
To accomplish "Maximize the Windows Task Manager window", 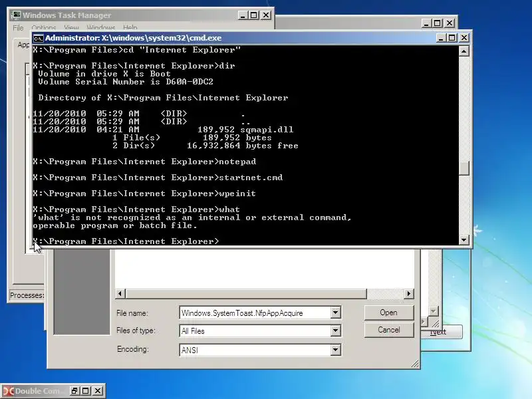I will coord(254,15).
